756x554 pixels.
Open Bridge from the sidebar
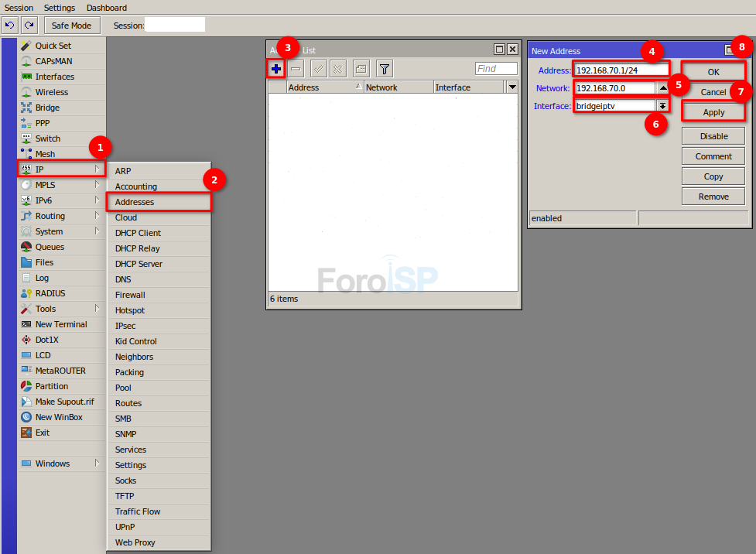pyautogui.click(x=47, y=108)
